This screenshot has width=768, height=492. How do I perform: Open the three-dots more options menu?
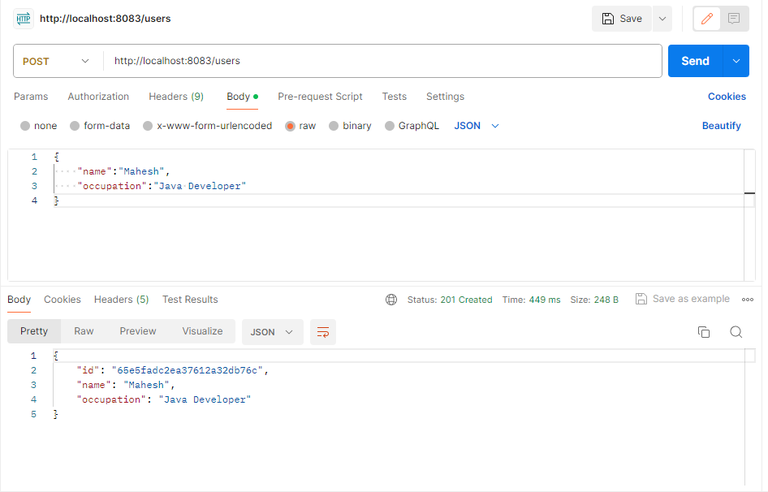[x=748, y=300]
